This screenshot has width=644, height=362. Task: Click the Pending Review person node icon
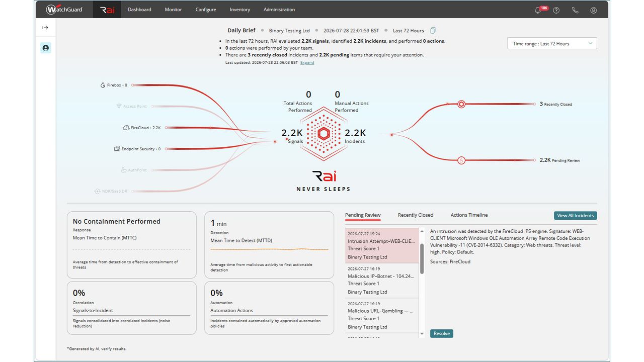click(461, 160)
